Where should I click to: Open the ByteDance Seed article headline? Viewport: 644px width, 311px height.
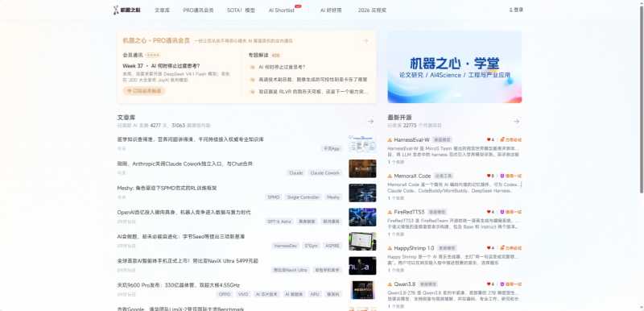click(x=180, y=236)
